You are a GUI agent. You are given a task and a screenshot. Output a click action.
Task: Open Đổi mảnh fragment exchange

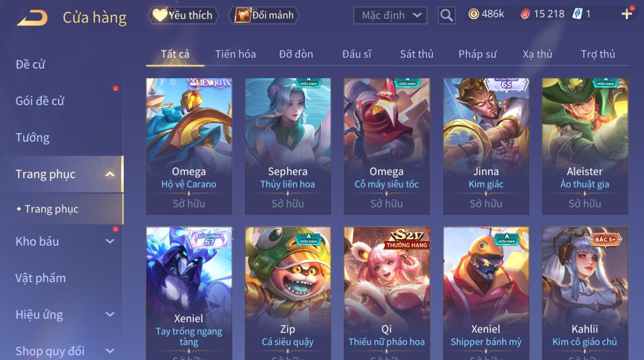[264, 15]
